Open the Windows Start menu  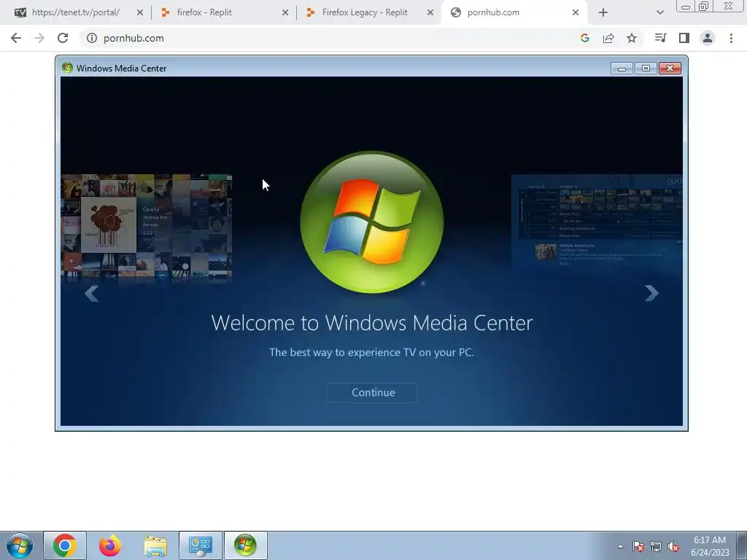[x=20, y=545]
